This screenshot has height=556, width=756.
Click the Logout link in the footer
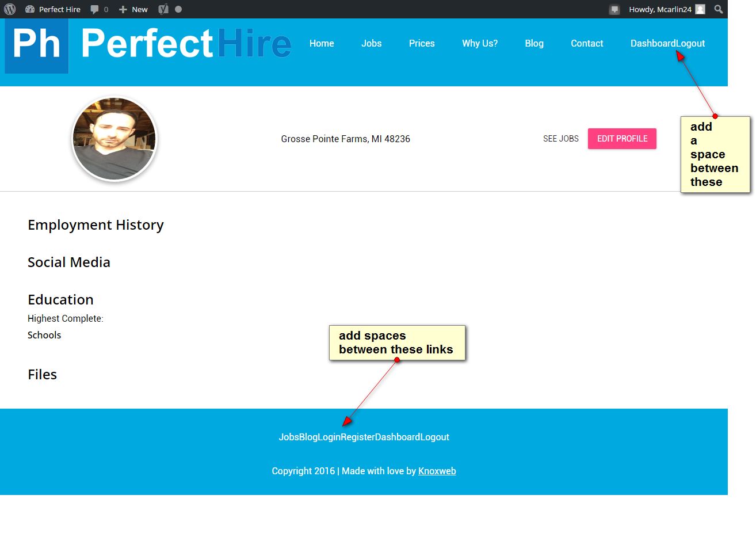tap(435, 437)
